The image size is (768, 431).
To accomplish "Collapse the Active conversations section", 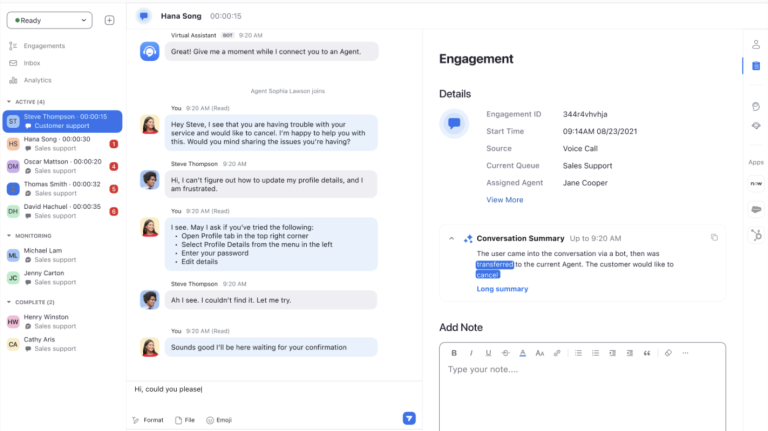I will coord(9,102).
